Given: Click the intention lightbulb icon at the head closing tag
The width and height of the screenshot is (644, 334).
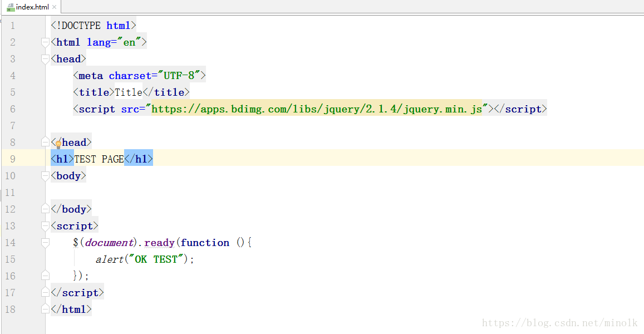Looking at the screenshot, I should click(x=58, y=144).
